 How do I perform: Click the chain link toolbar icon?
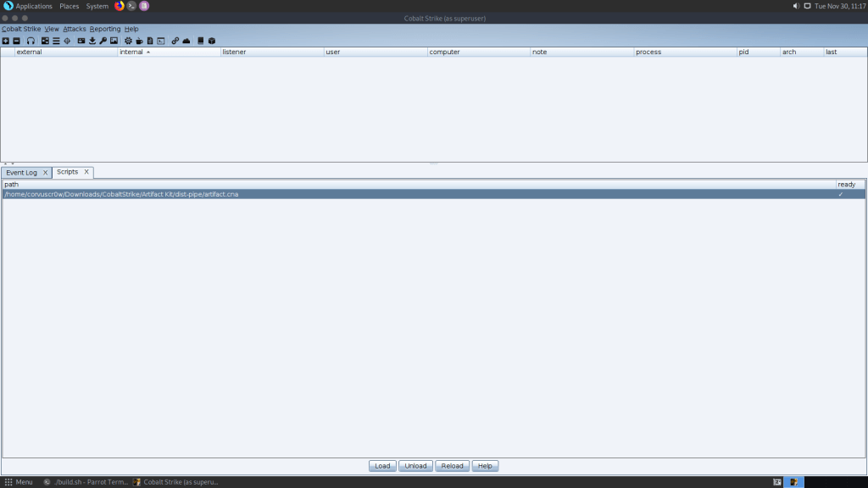coord(175,41)
